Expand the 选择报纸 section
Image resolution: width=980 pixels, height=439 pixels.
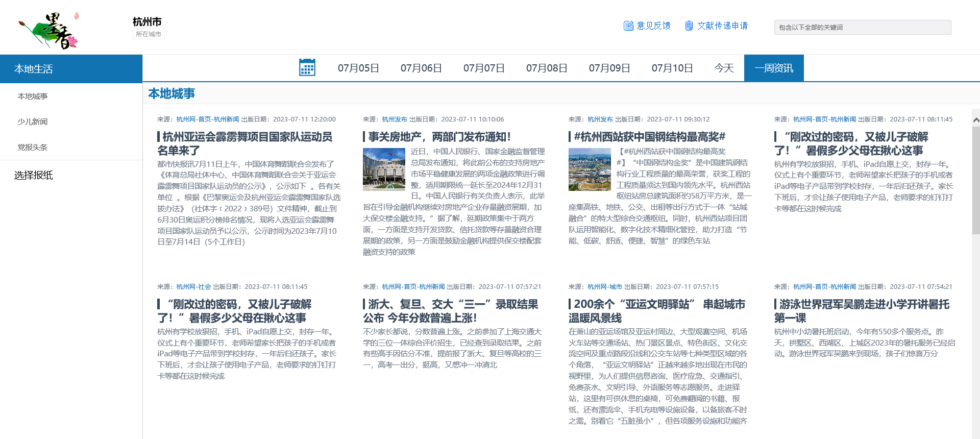coord(34,175)
